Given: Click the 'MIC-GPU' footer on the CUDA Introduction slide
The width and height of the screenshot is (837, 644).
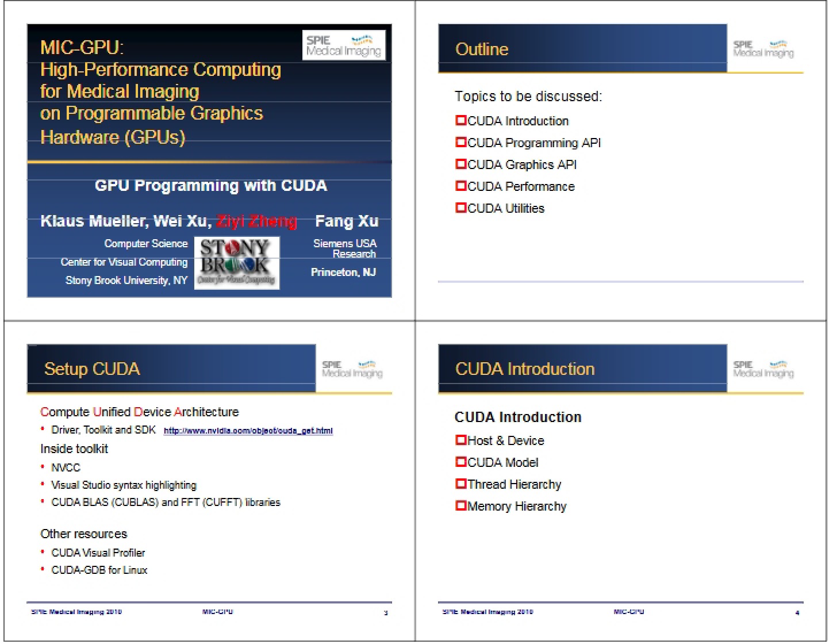Looking at the screenshot, I should pos(629,612).
